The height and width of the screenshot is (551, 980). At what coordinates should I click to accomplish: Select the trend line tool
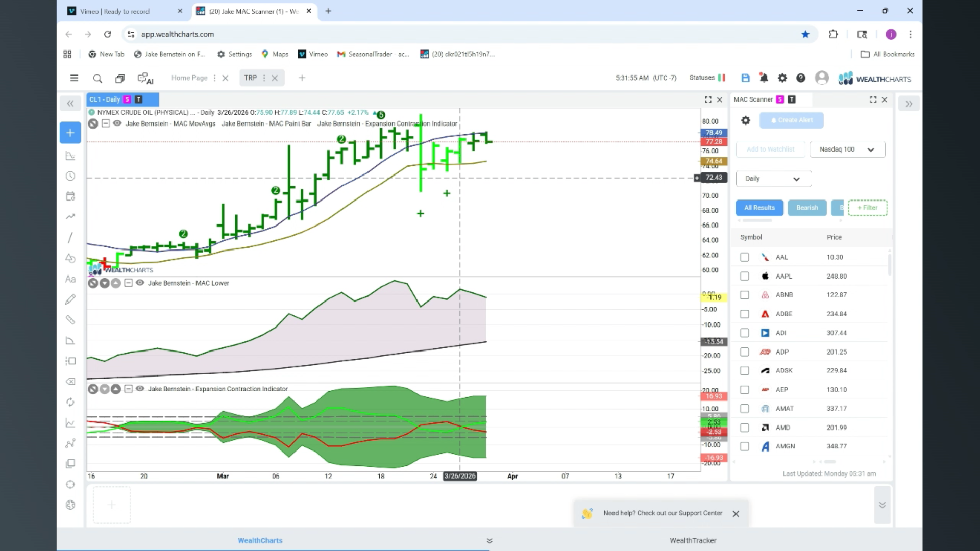coord(70,238)
